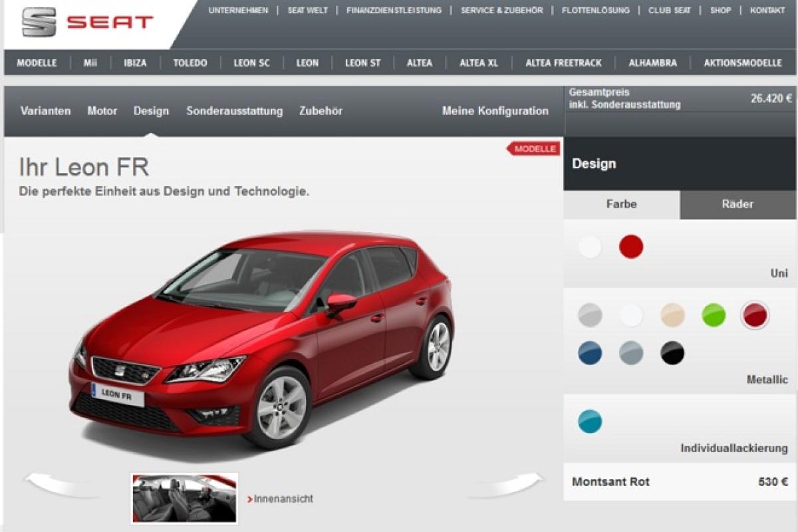Open the Innenansicht interior thumbnail
798x532 pixels.
point(184,497)
